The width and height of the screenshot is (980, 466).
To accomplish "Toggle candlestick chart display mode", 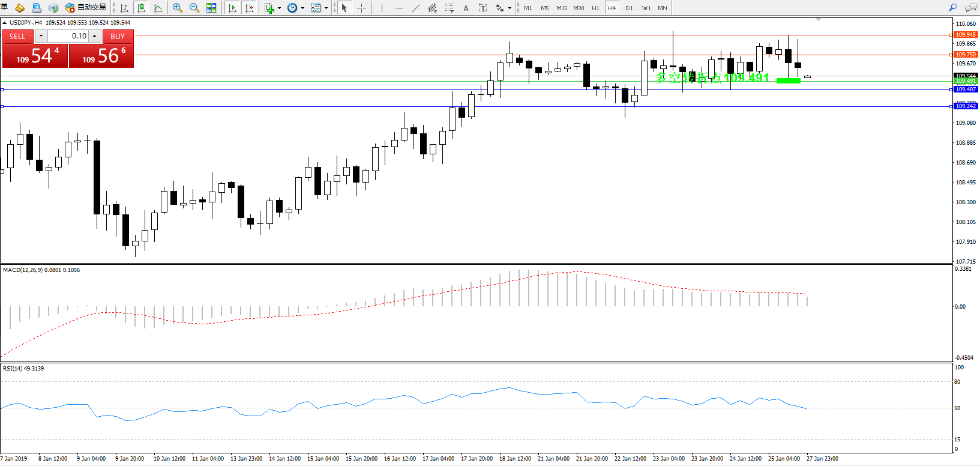I will 141,8.
